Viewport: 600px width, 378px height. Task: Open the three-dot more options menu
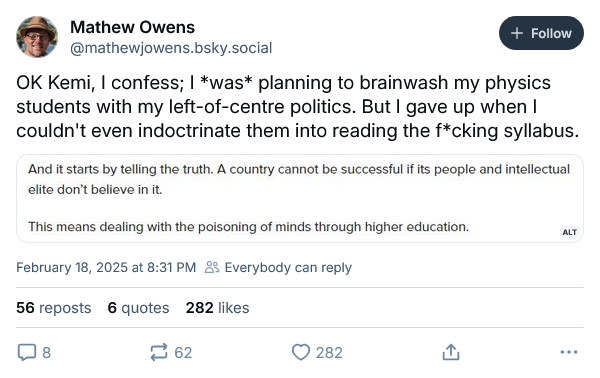coord(569,352)
